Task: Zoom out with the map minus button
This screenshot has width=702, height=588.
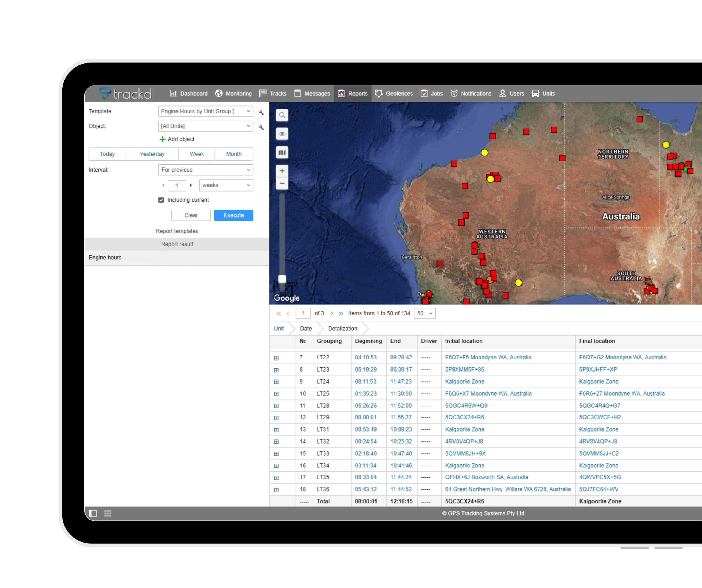Action: click(x=282, y=183)
